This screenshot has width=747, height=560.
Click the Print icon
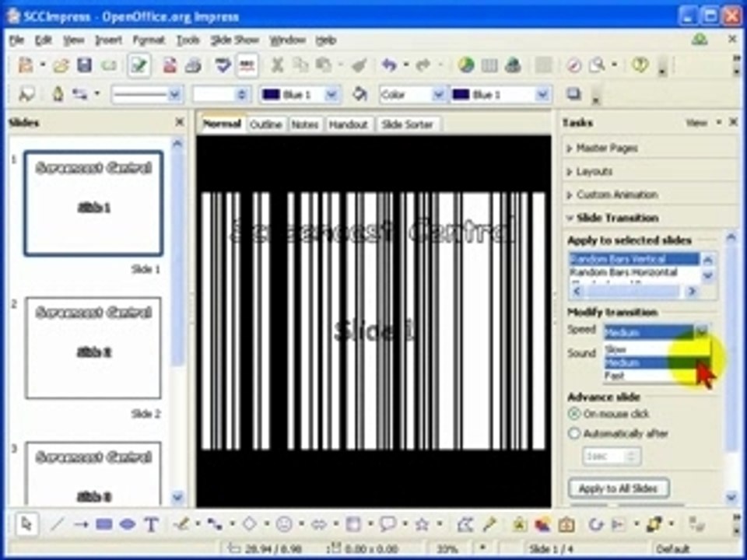click(193, 65)
